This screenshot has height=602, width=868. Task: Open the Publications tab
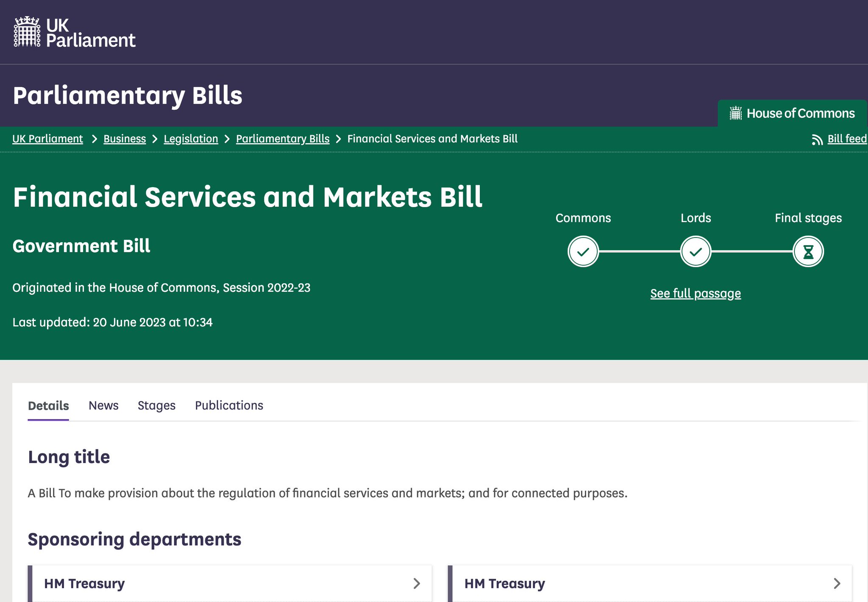coord(229,405)
